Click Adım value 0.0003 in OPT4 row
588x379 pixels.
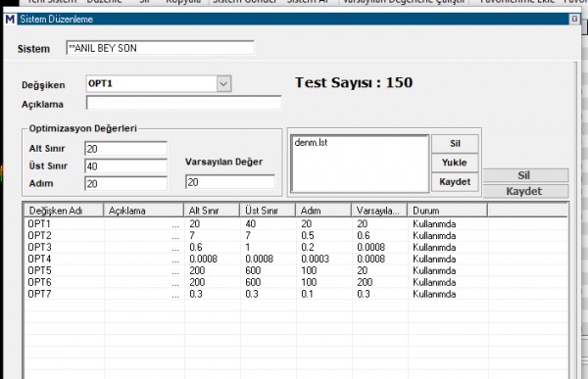pos(315,259)
